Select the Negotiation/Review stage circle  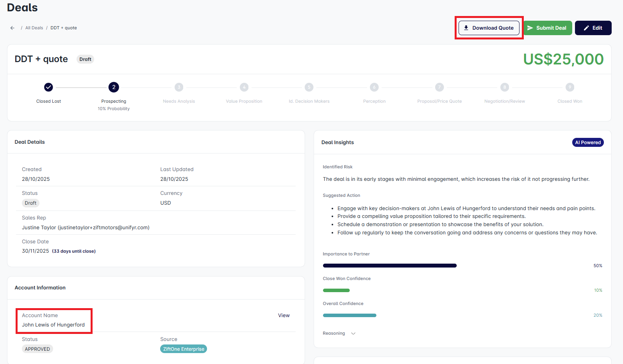click(x=505, y=87)
